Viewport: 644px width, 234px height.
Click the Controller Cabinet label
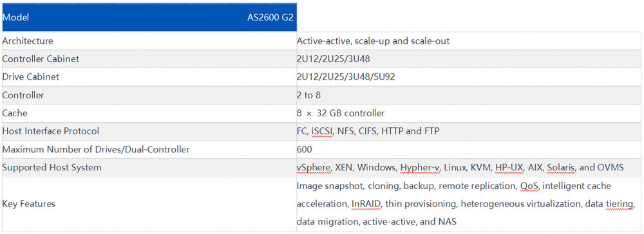point(41,59)
